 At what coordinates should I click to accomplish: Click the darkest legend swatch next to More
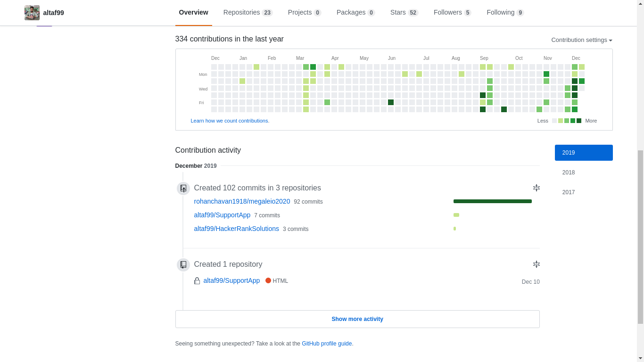click(x=579, y=121)
